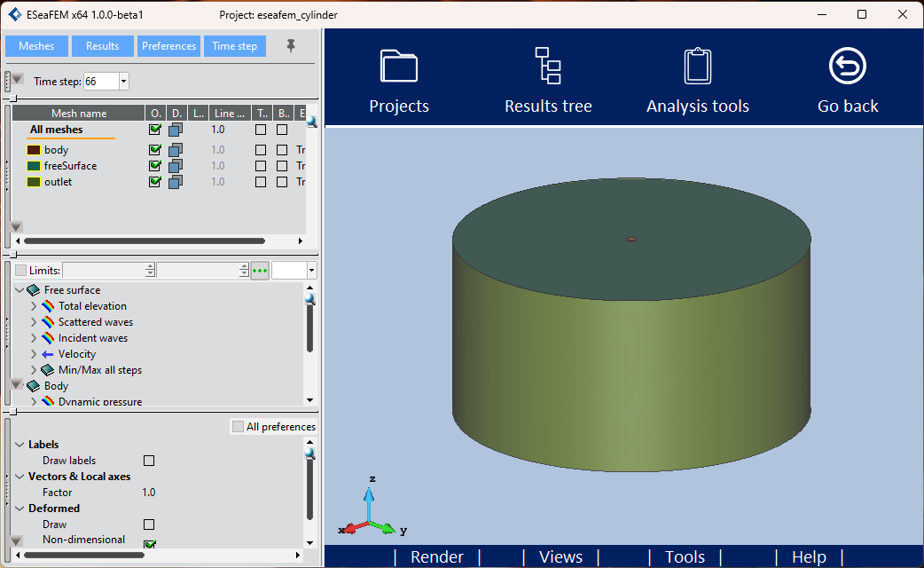
Task: Click the display style icon for body mesh
Action: tap(176, 150)
